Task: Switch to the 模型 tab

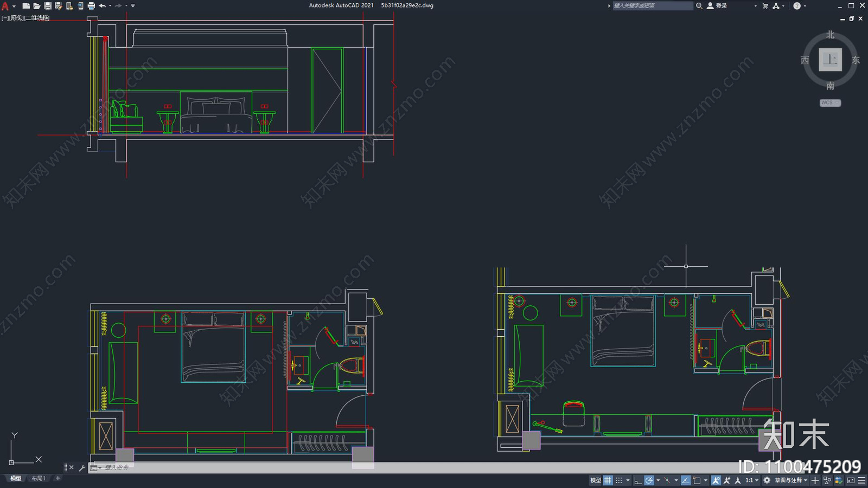Action: click(16, 478)
